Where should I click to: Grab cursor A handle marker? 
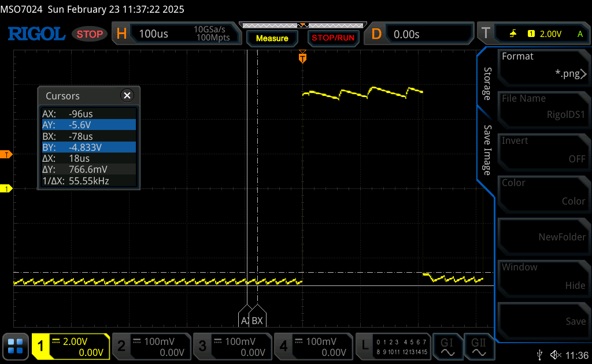point(244,317)
